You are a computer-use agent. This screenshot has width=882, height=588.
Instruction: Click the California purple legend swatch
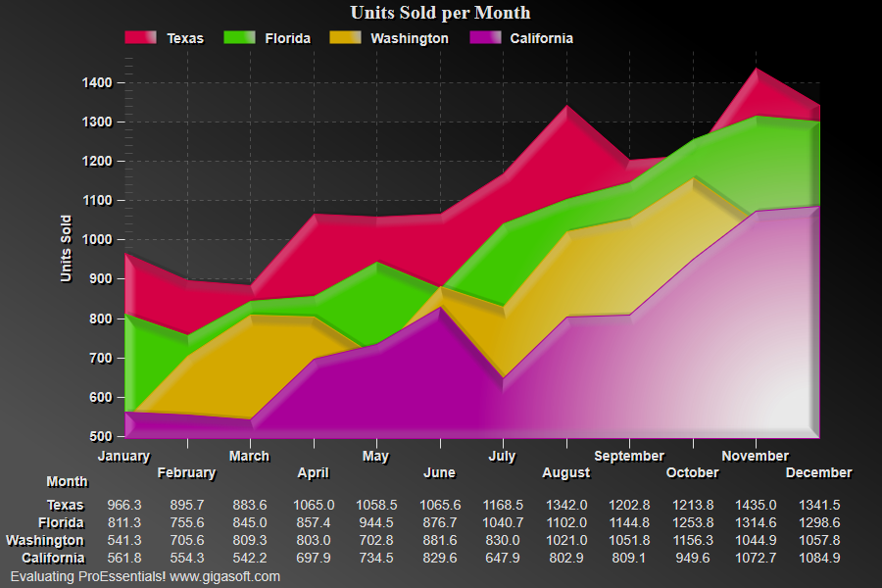(x=485, y=37)
